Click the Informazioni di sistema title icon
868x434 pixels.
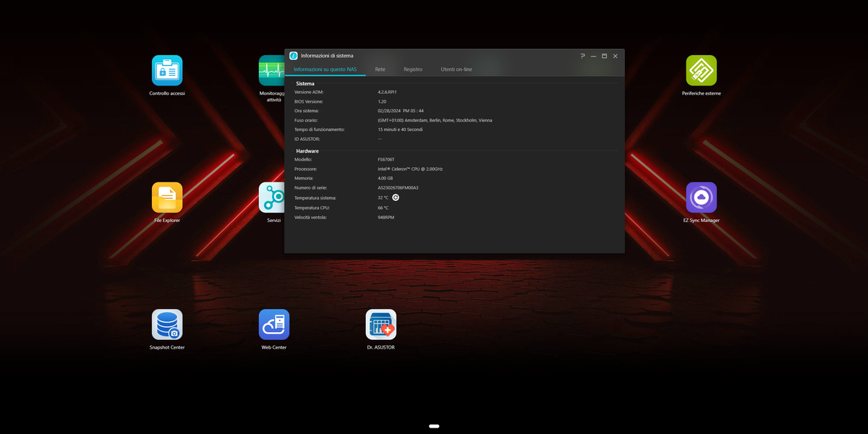tap(294, 56)
